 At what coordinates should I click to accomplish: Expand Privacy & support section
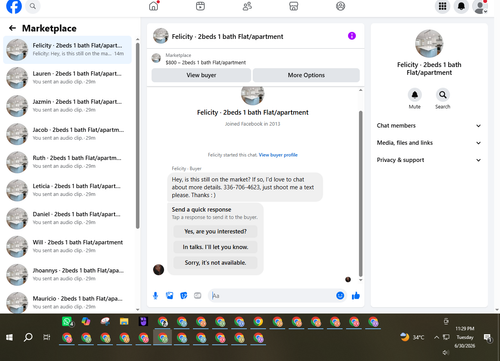(429, 160)
